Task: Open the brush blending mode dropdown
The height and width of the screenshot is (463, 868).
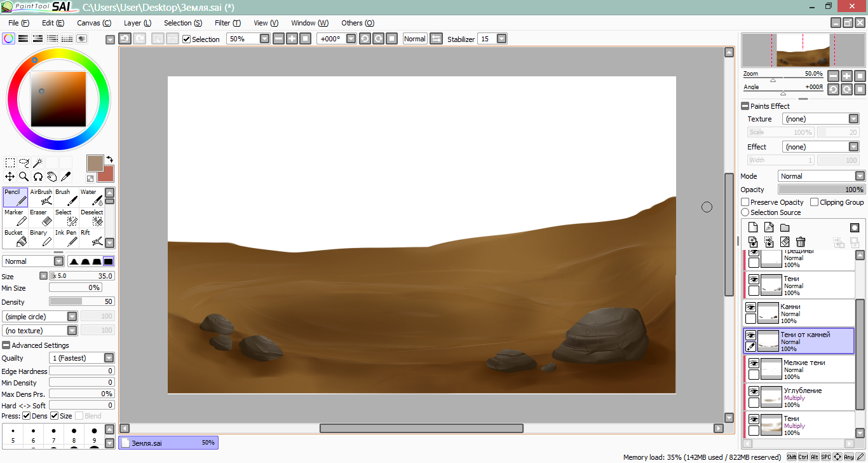Action: (x=59, y=261)
